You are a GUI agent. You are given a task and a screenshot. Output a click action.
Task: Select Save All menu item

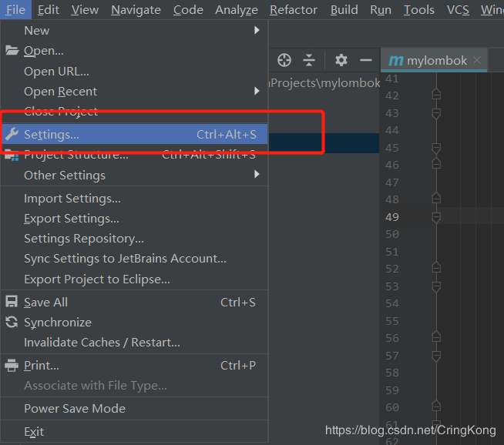point(134,302)
